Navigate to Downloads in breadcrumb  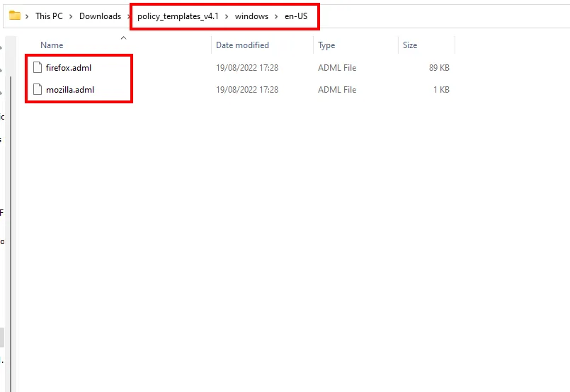point(100,16)
